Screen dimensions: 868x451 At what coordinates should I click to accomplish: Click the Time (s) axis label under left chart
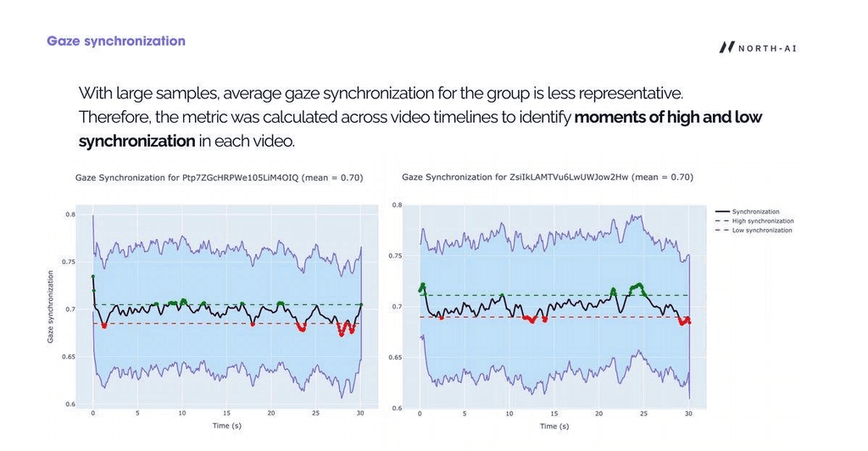227,426
